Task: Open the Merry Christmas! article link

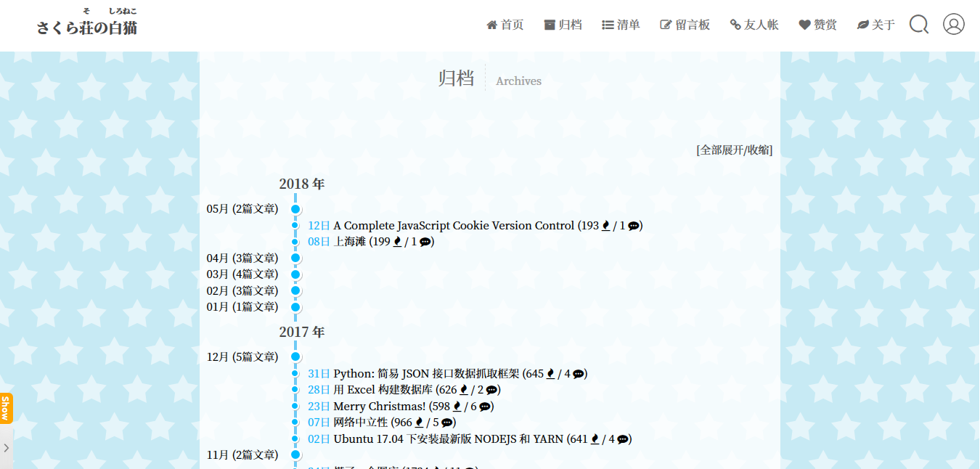Action: click(380, 406)
